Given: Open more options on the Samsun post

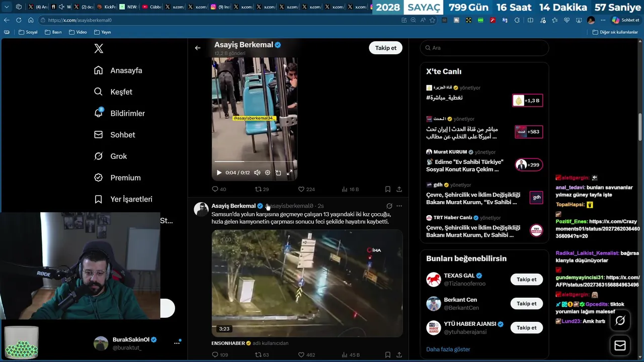Looking at the screenshot, I should pos(399,206).
